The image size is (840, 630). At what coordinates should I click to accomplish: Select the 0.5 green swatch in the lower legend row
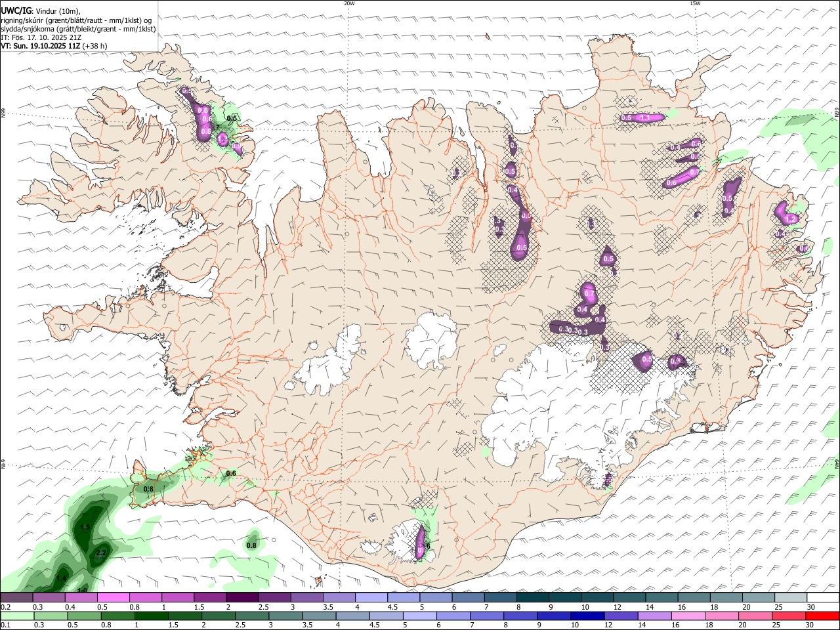(84, 616)
